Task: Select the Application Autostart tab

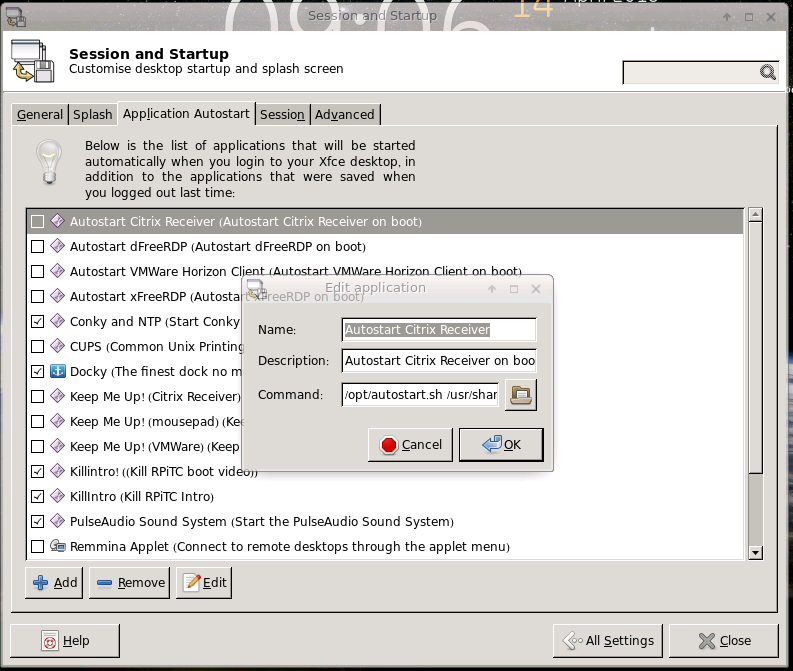Action: (186, 114)
